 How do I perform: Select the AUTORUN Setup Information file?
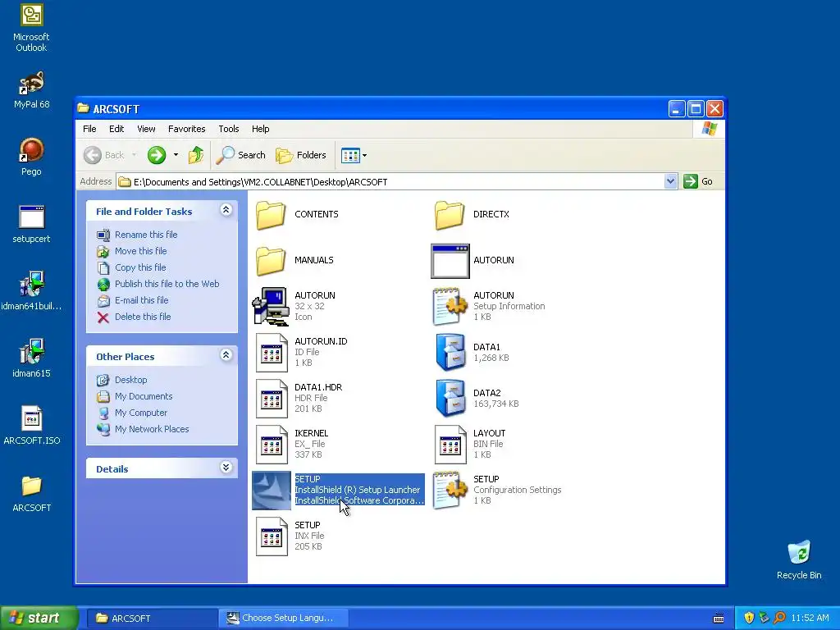(450, 307)
